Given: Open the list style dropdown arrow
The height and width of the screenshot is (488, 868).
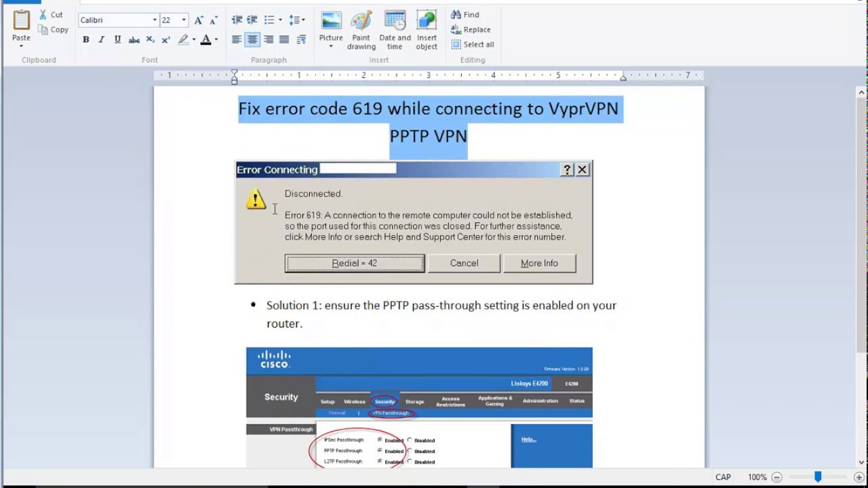Looking at the screenshot, I should click(280, 20).
